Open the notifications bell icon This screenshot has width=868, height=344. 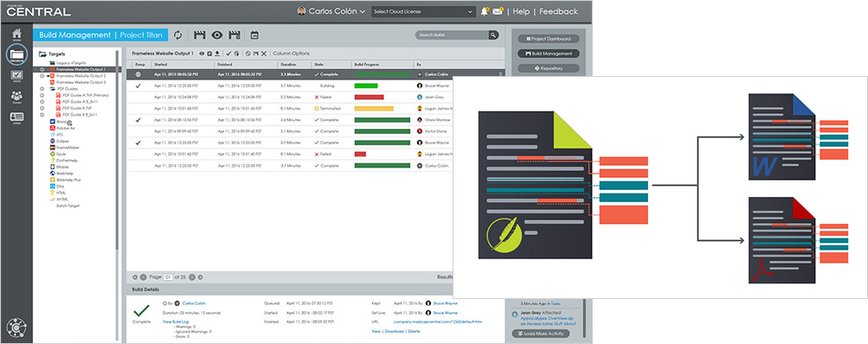pos(485,11)
